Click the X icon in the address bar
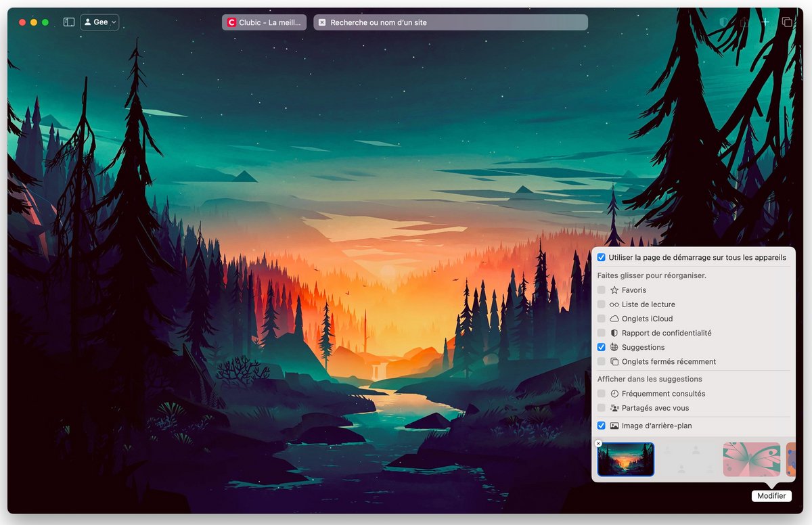This screenshot has width=812, height=525. tap(322, 22)
